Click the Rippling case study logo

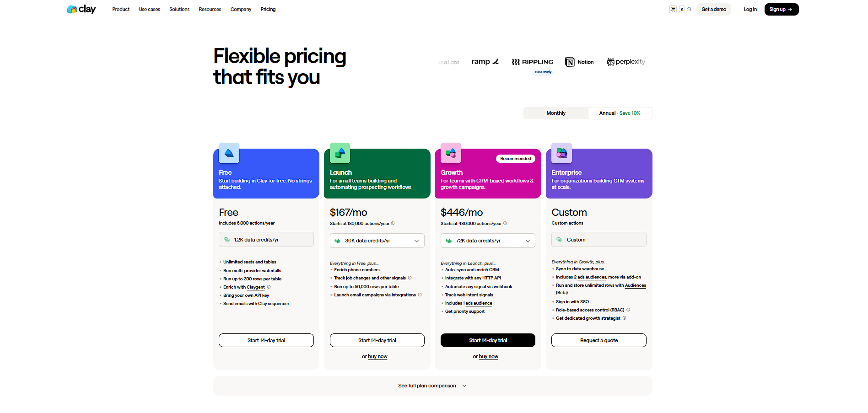pyautogui.click(x=532, y=62)
